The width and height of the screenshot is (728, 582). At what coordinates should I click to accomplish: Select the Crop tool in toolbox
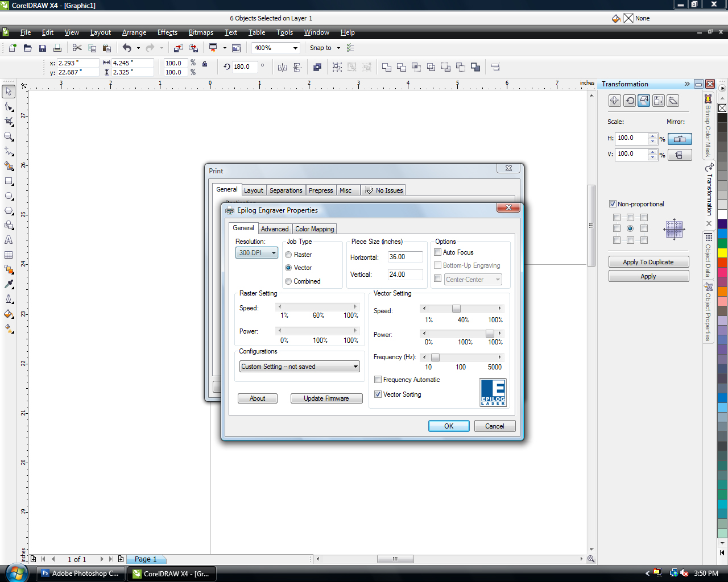point(9,122)
